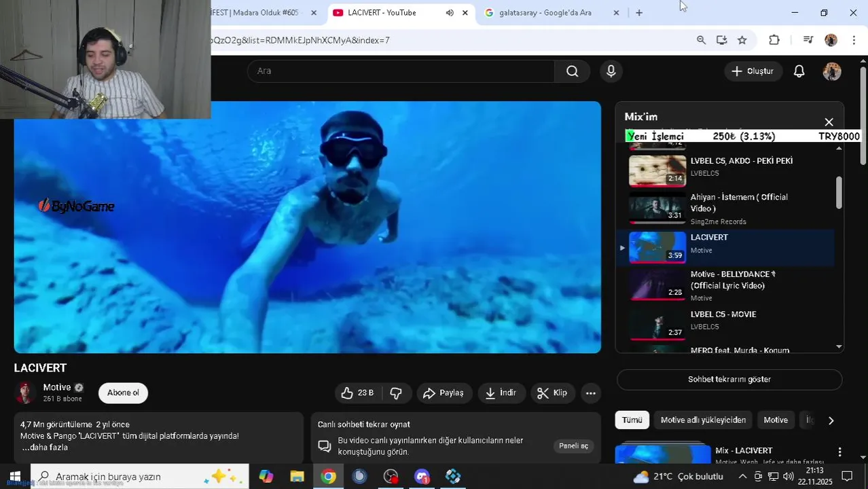
Task: Expand description with ...daha fazla
Action: tap(45, 448)
